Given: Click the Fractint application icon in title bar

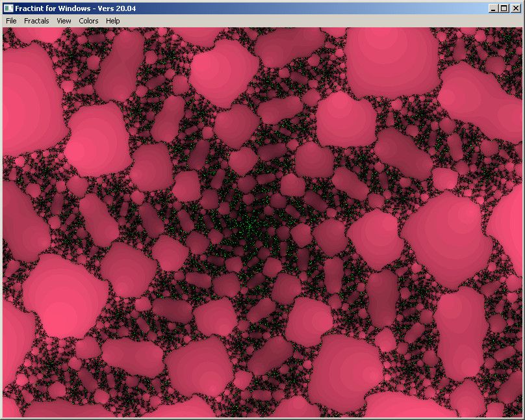Looking at the screenshot, I should (8, 8).
